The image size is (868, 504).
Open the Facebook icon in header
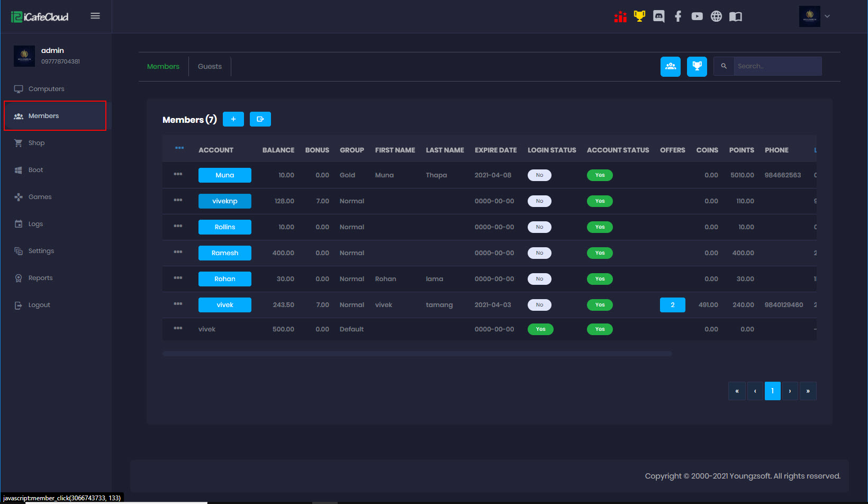(x=677, y=16)
